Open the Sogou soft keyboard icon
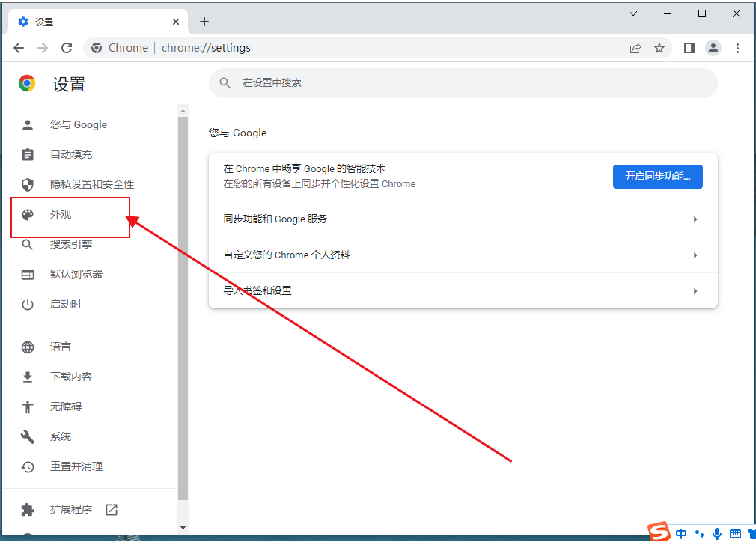 [x=735, y=533]
